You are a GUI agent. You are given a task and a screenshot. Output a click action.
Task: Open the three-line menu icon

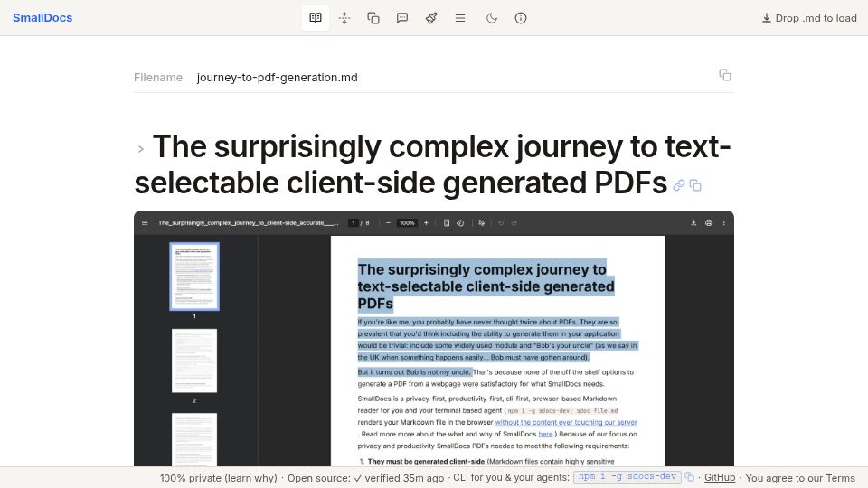(460, 18)
